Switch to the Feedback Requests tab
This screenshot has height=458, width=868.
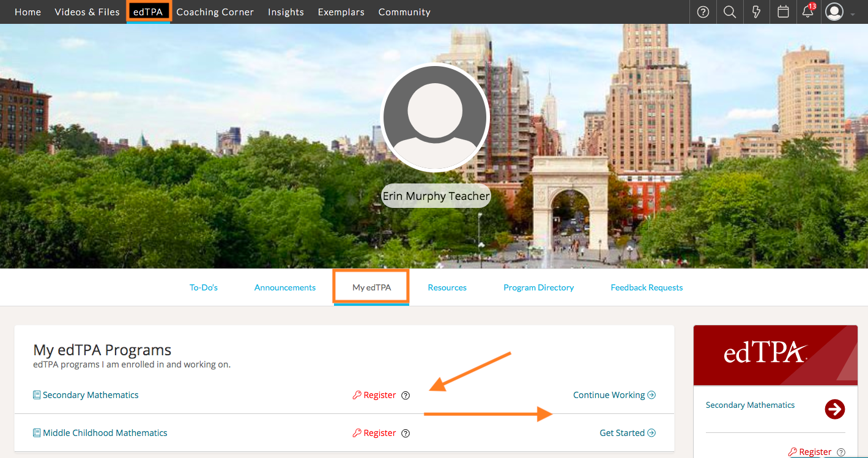pos(647,287)
